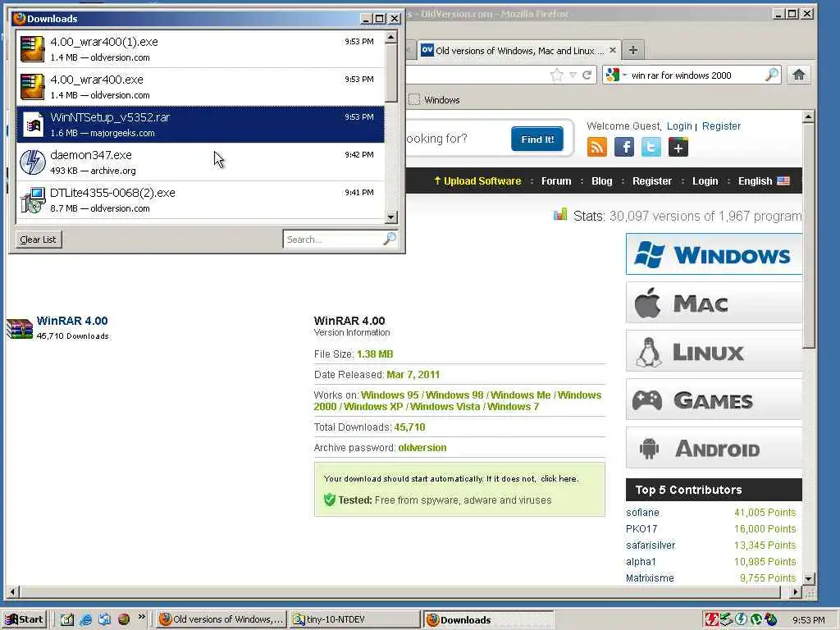Open Forum menu item

pos(556,181)
